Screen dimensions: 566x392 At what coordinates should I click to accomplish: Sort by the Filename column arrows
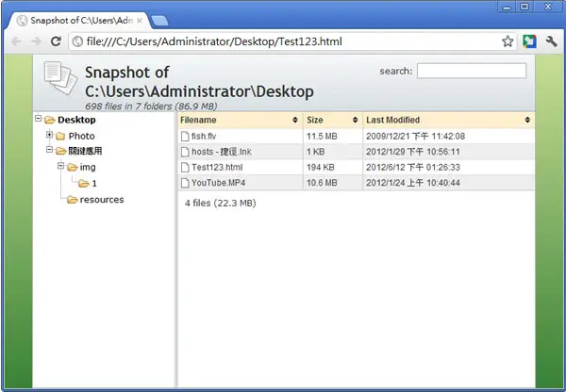(x=295, y=120)
